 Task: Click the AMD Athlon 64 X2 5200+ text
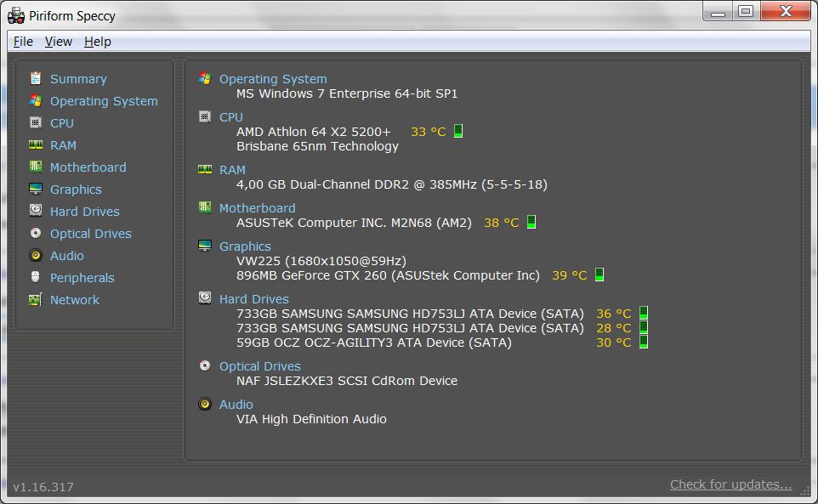click(313, 132)
